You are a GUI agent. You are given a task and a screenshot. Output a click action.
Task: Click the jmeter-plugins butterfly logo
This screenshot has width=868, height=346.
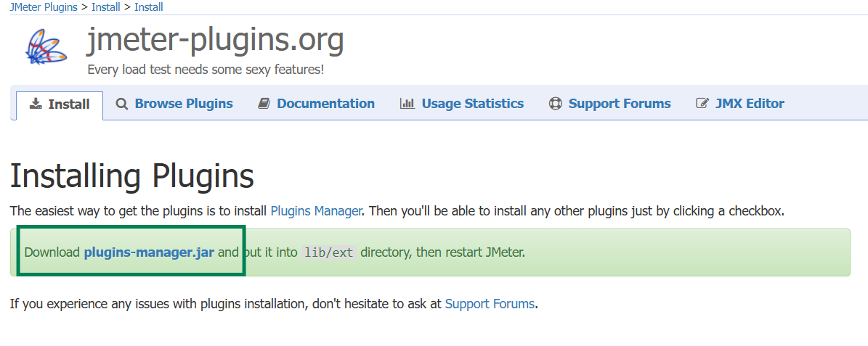point(46,47)
